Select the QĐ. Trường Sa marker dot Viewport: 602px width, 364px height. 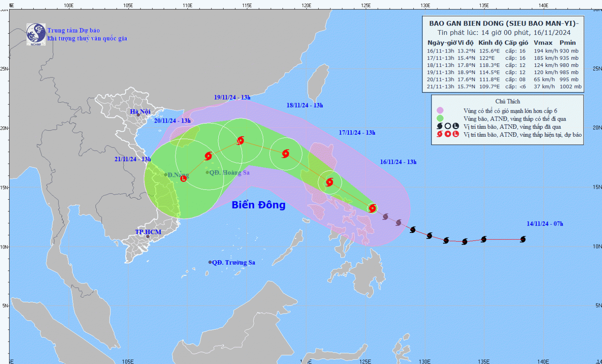click(210, 262)
